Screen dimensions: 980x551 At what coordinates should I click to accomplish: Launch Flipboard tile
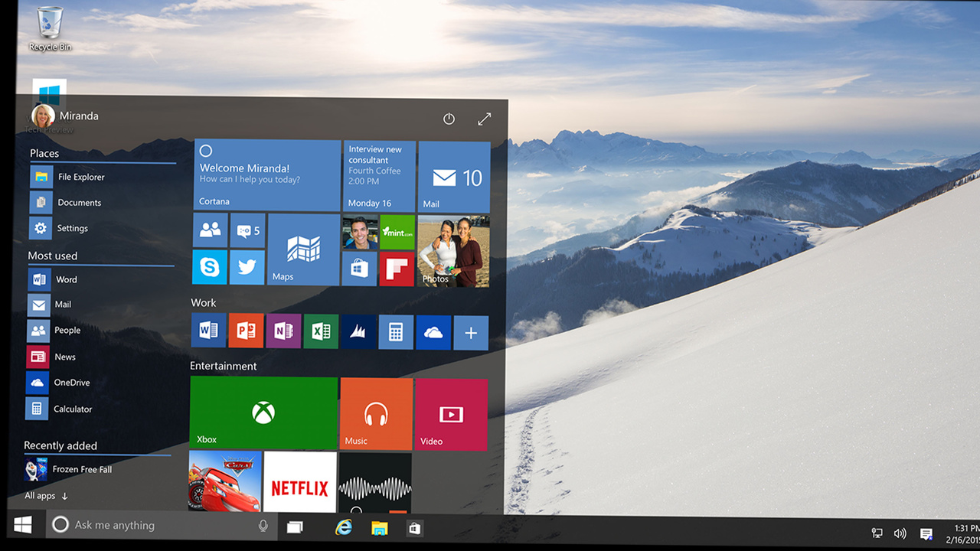[397, 269]
